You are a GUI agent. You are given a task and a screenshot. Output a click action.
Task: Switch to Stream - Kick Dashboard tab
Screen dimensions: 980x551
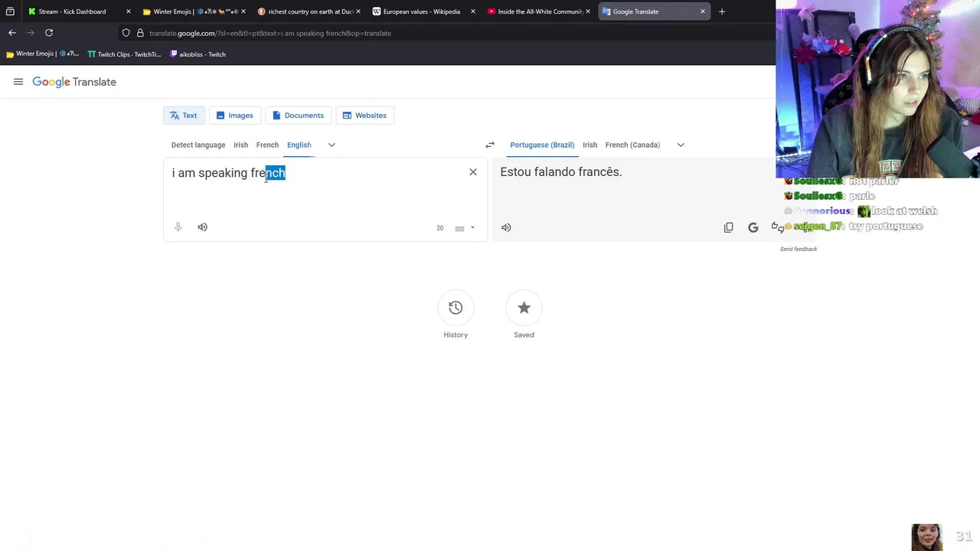pos(73,11)
